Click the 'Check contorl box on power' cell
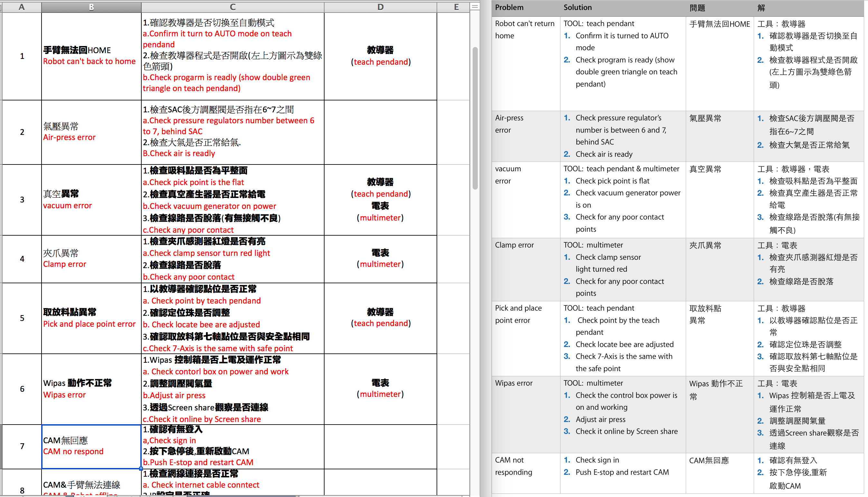Viewport: 868px width, 497px height. (x=232, y=389)
